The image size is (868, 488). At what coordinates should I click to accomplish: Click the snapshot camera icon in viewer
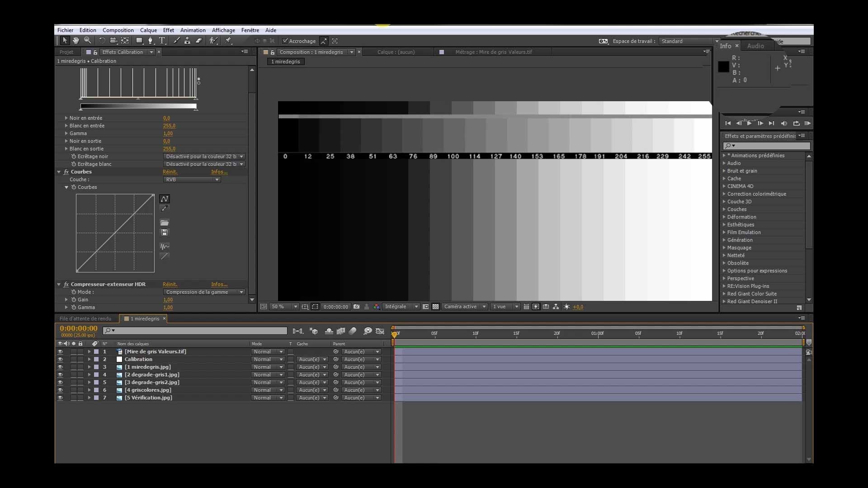[356, 307]
